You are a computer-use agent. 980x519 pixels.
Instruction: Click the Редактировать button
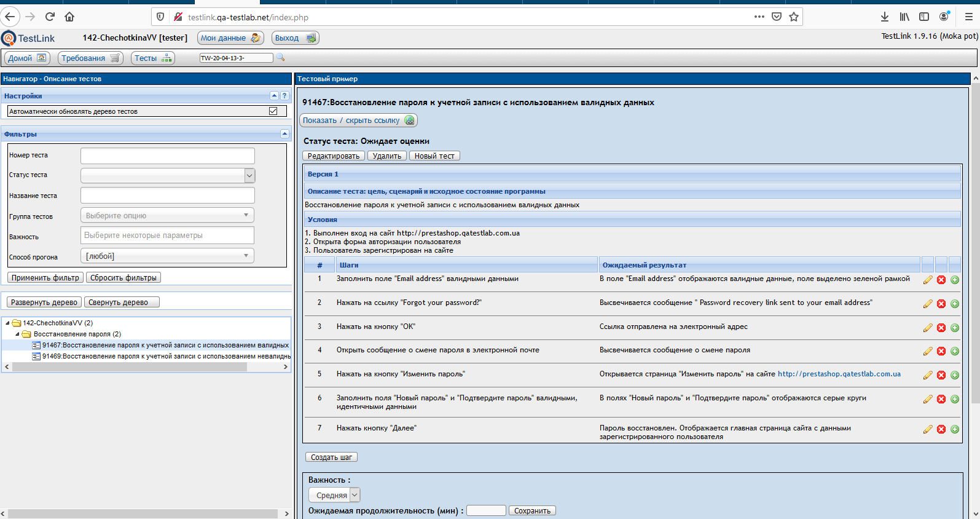(333, 156)
